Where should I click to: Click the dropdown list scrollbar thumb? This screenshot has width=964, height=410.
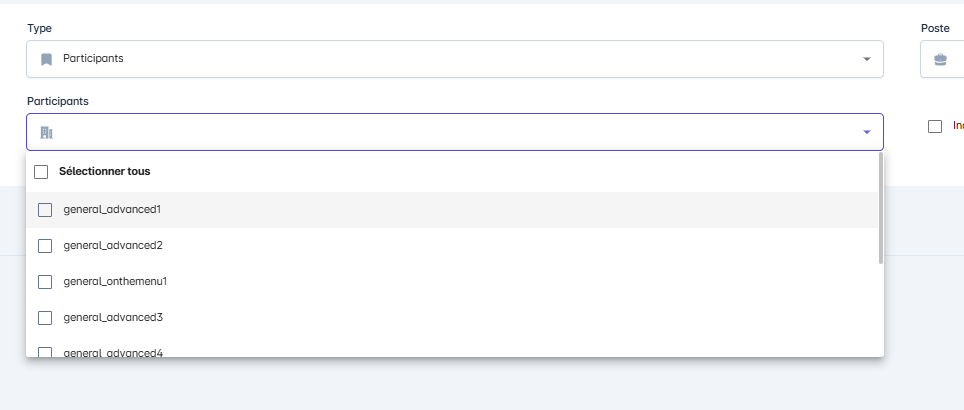coord(880,208)
